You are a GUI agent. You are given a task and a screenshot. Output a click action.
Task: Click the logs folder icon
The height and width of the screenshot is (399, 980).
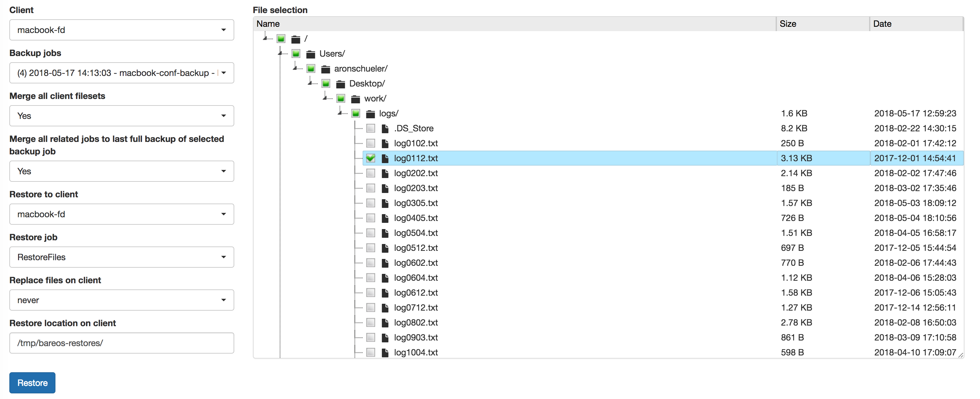(x=370, y=114)
